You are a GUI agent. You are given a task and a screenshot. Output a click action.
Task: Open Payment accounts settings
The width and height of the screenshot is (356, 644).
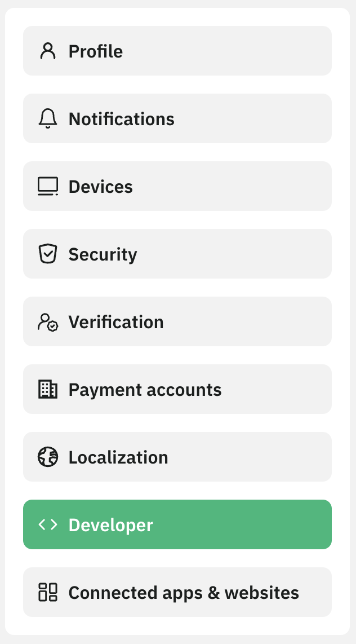tap(177, 389)
